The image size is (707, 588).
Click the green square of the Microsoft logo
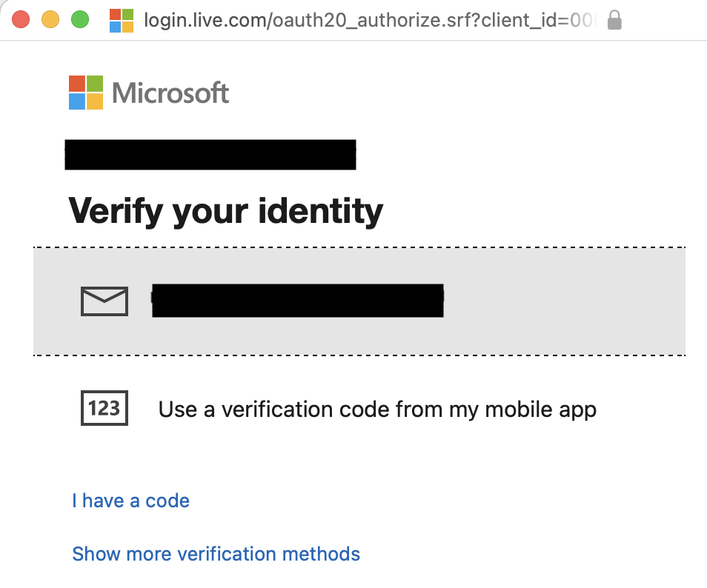coord(95,83)
